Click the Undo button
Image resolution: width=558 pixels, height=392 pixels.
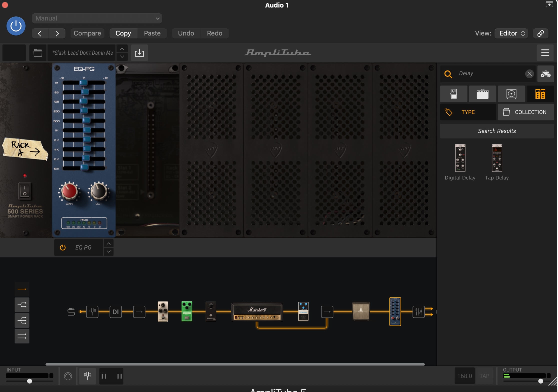(x=186, y=33)
